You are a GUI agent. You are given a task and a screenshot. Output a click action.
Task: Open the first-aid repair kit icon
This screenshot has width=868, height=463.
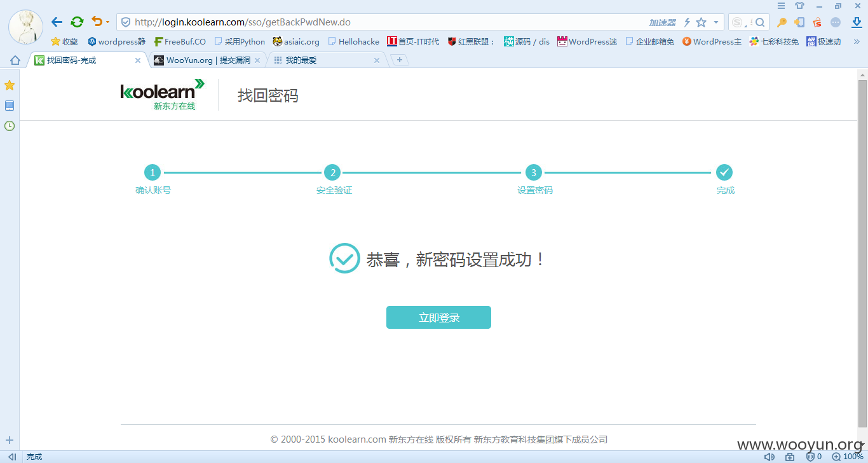pyautogui.click(x=790, y=457)
